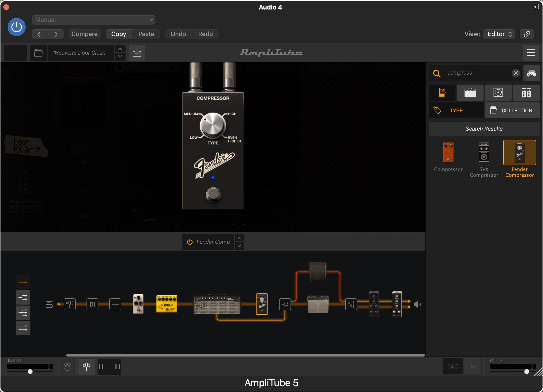Viewport: 543px width, 392px height.
Task: Click the output speaker icon
Action: 417,304
